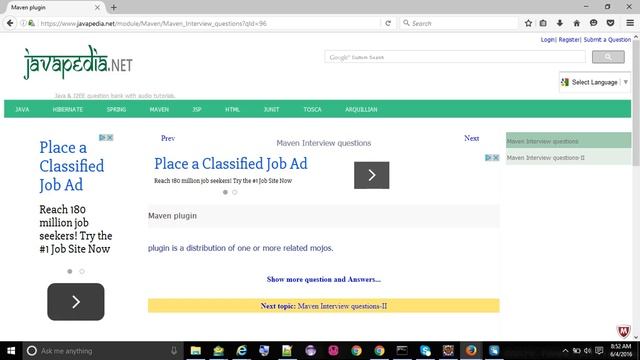Viewport: 640px width, 360px height.
Task: Open the bookmarks list icon beside the star
Action: click(543, 23)
